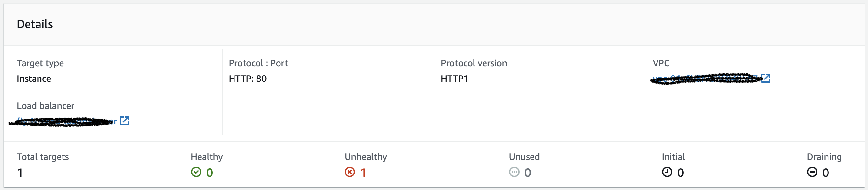Image resolution: width=868 pixels, height=190 pixels.
Task: Click the red Unhealthy X icon
Action: [350, 172]
